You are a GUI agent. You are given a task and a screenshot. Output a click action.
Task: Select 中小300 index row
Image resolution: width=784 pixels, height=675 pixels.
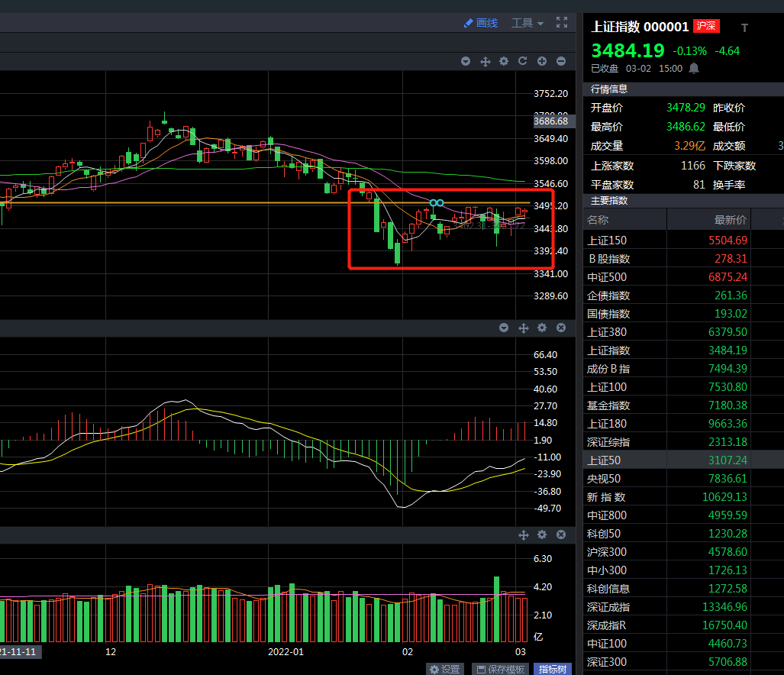(x=683, y=570)
